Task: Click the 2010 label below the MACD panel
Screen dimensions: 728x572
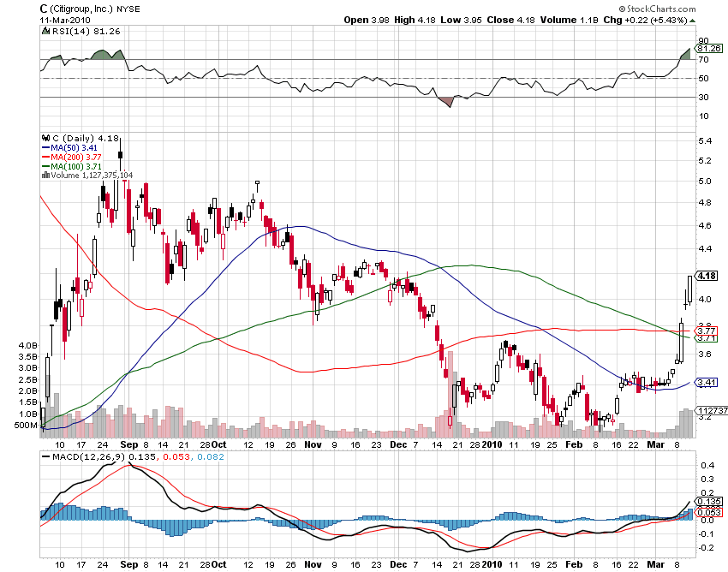Action: coord(492,564)
